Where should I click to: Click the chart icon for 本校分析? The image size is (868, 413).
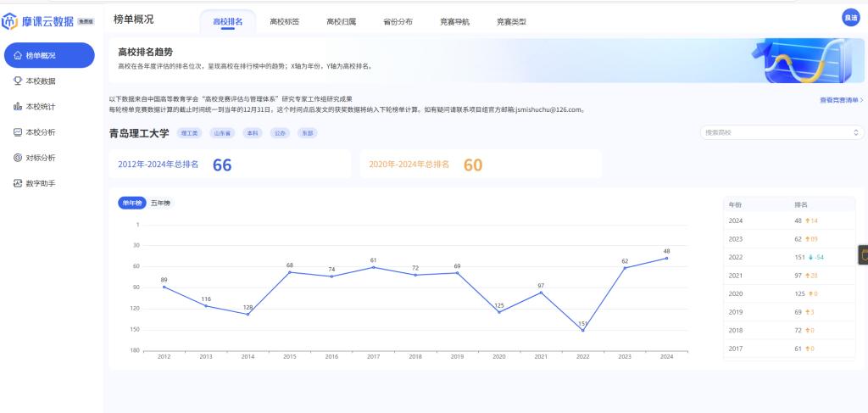pyautogui.click(x=18, y=132)
